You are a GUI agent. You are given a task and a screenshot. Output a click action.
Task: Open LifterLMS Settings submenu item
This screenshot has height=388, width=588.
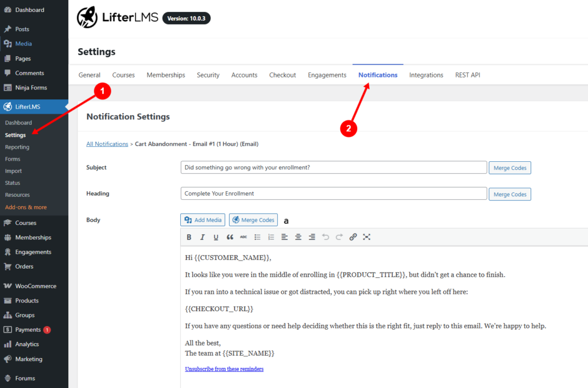click(x=16, y=135)
